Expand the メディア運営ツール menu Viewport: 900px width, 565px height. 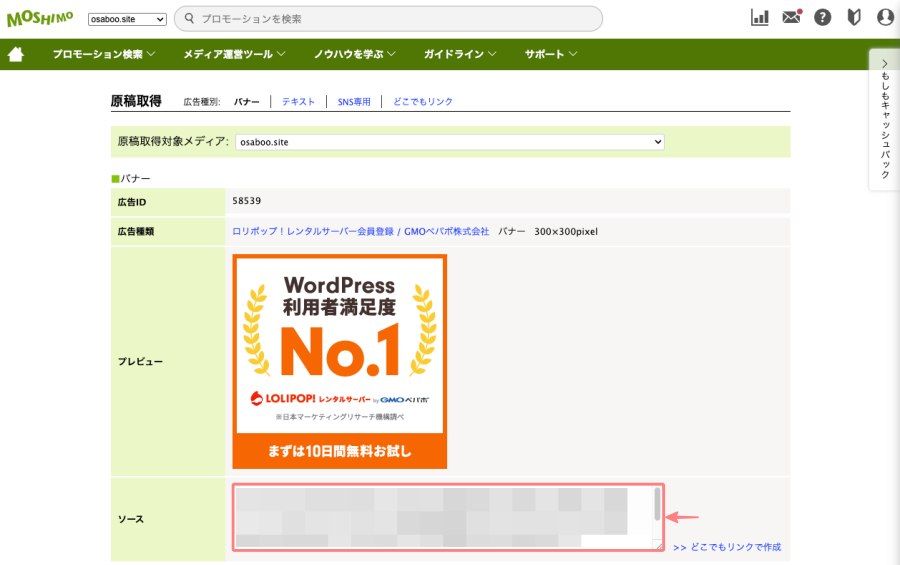coord(234,54)
